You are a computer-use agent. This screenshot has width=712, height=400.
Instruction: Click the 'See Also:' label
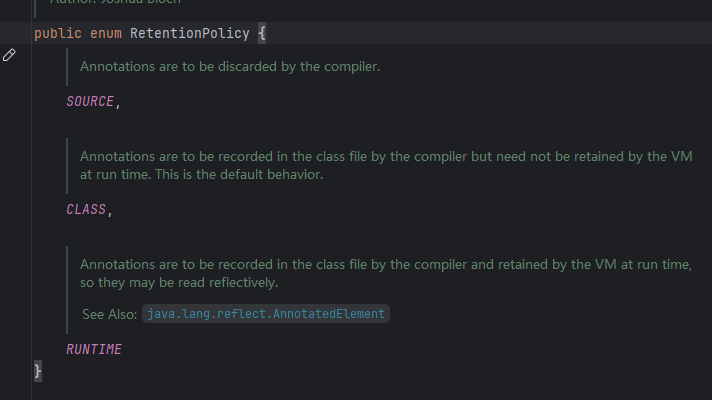pos(109,314)
